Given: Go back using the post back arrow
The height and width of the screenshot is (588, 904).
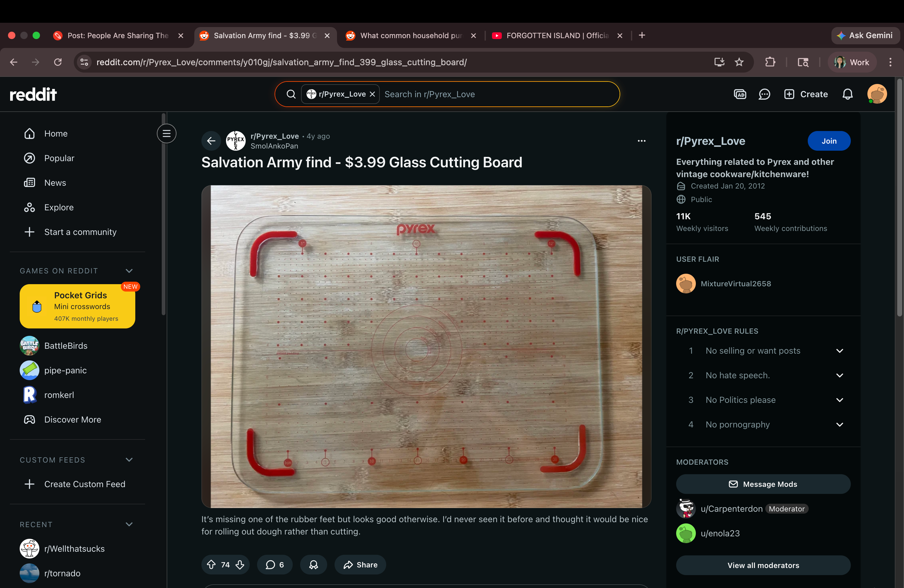Looking at the screenshot, I should pyautogui.click(x=211, y=141).
